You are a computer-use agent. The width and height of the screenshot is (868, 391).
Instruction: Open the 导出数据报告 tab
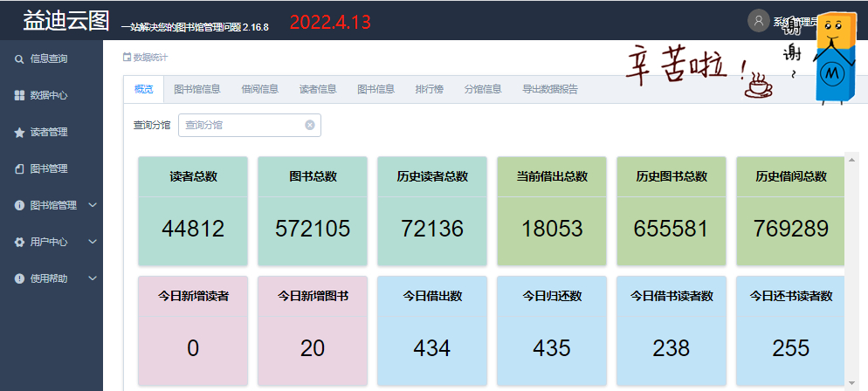click(549, 89)
